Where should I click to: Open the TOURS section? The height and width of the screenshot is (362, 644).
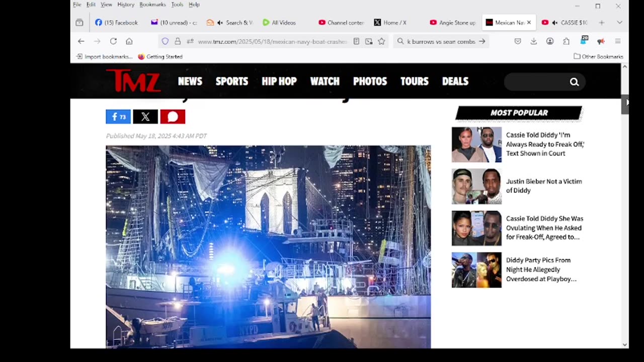coord(415,81)
